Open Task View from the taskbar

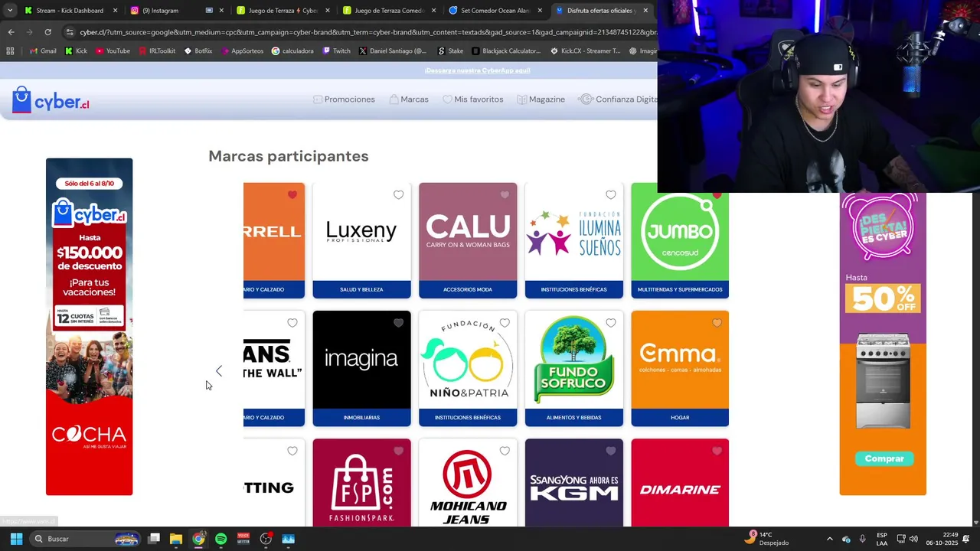coord(154,539)
